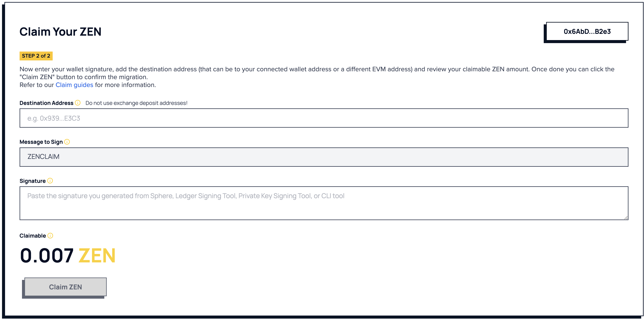This screenshot has height=321, width=644.
Task: Open the Claim guides link
Action: (74, 85)
